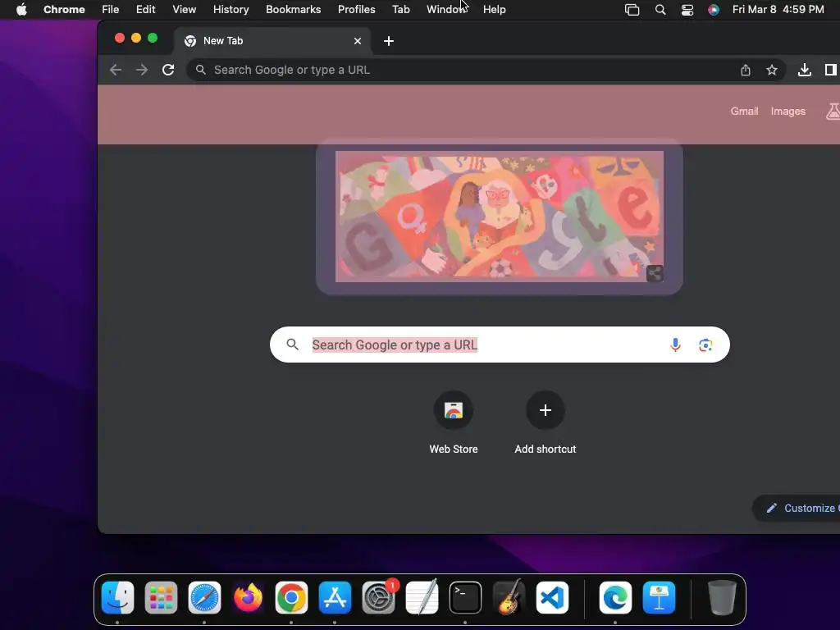The width and height of the screenshot is (840, 630).
Task: Open the Apple menu
Action: pos(21,10)
